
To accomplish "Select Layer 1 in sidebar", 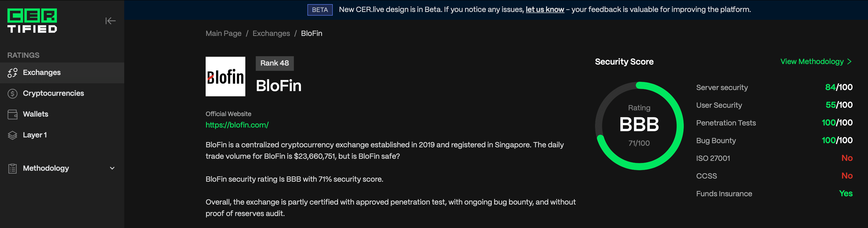I will 35,135.
